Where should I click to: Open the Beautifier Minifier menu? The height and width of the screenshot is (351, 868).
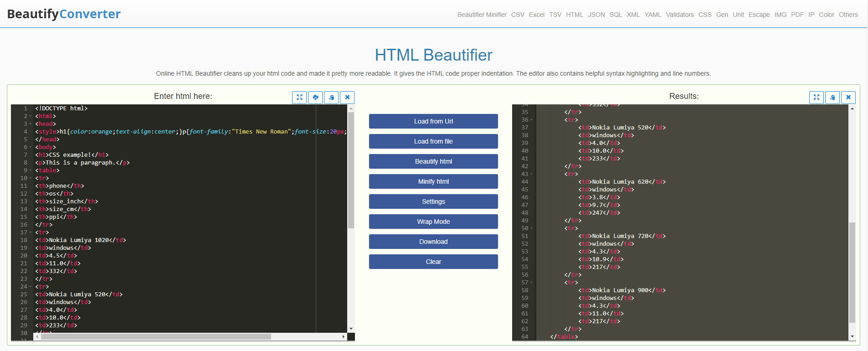pos(482,15)
